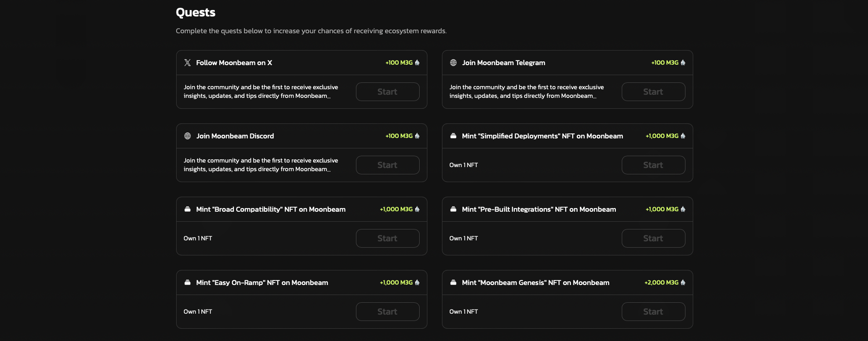
Task: Start the Join Moonbeam Discord quest
Action: point(388,165)
